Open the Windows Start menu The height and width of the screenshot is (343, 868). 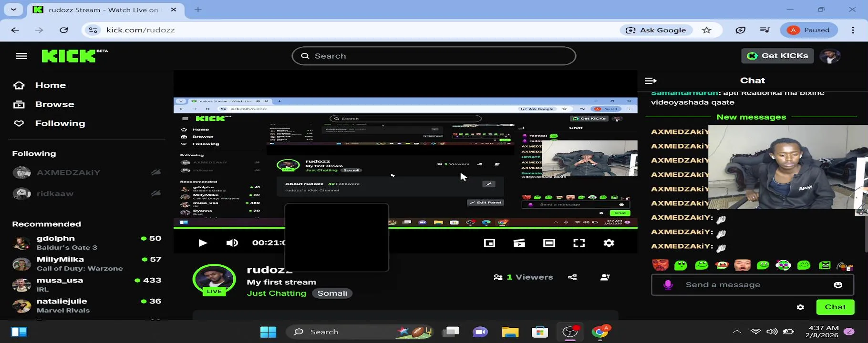pos(268,332)
